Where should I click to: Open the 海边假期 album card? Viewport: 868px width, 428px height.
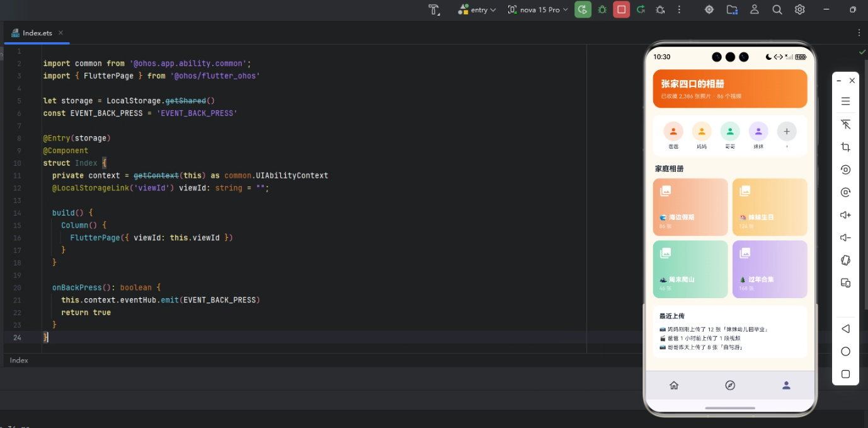click(690, 207)
